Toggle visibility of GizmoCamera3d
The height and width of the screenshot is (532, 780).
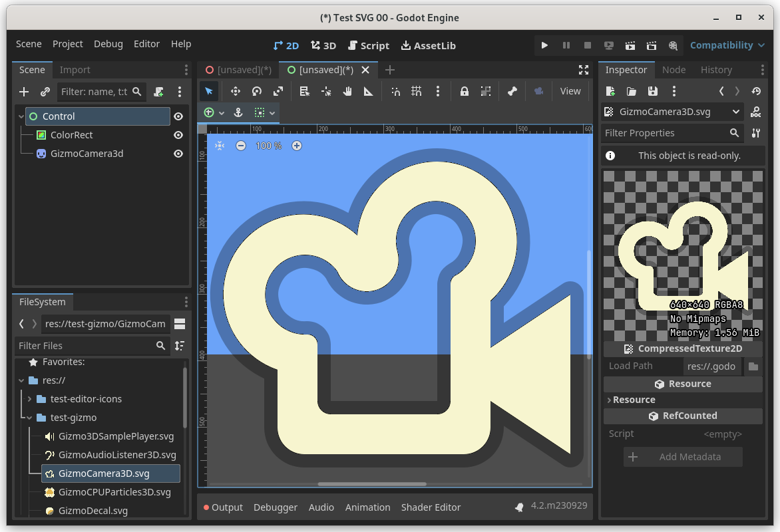point(178,154)
